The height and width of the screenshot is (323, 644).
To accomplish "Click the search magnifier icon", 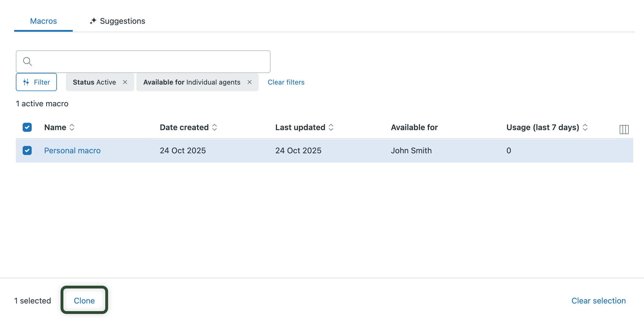I will (x=27, y=61).
